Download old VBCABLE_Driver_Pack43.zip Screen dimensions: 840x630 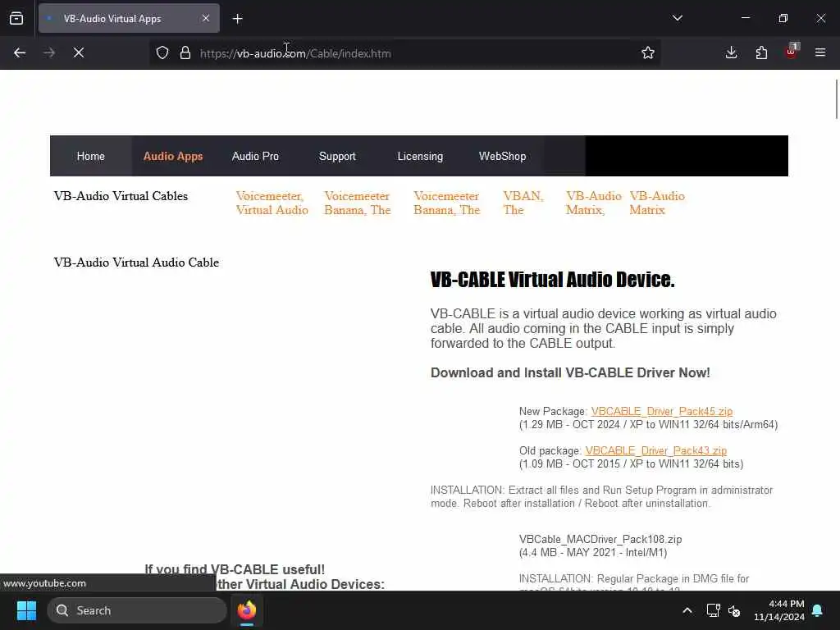655,450
